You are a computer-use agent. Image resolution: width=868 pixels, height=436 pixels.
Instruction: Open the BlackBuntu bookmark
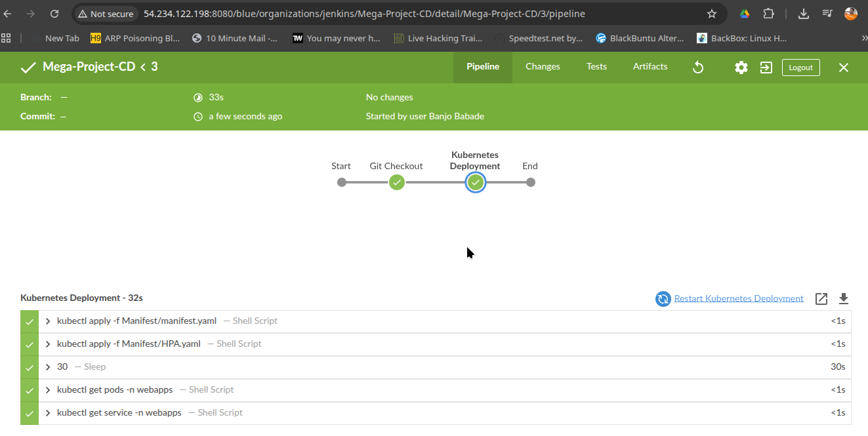point(640,38)
